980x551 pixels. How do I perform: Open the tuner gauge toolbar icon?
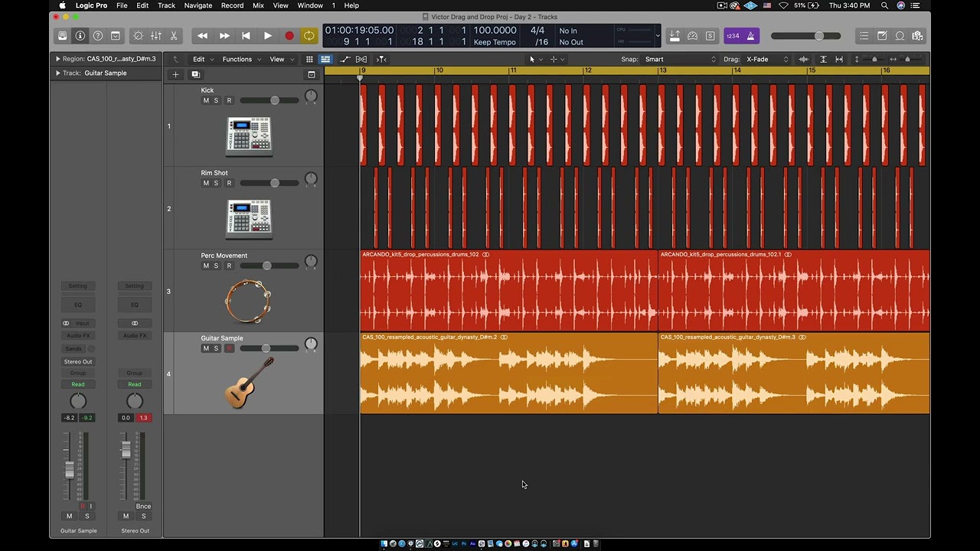(693, 36)
